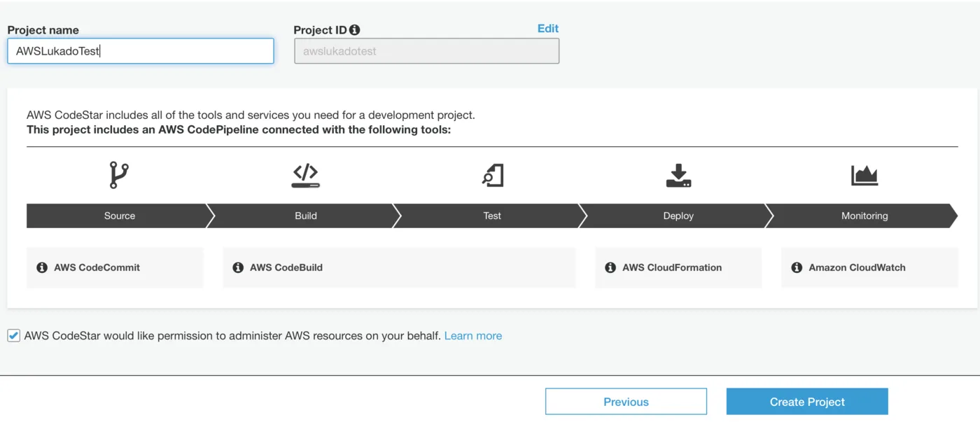Click the disabled Project ID field
980x422 pixels.
coord(426,51)
